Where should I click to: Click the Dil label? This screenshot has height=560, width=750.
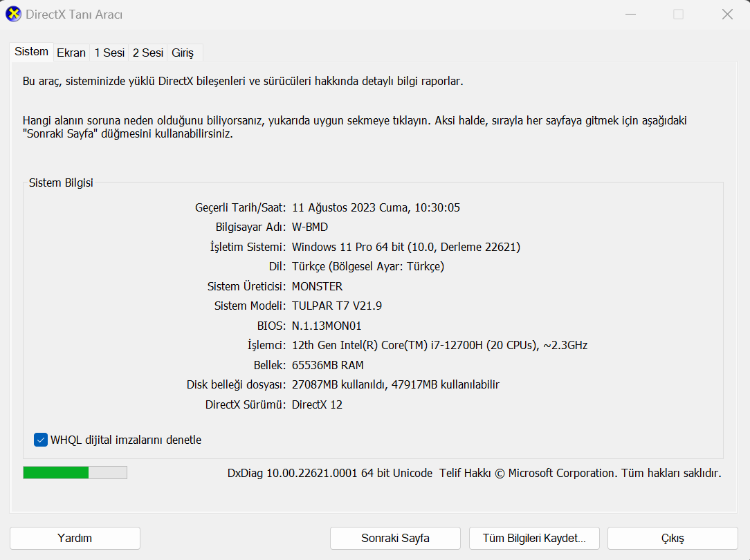coord(277,266)
